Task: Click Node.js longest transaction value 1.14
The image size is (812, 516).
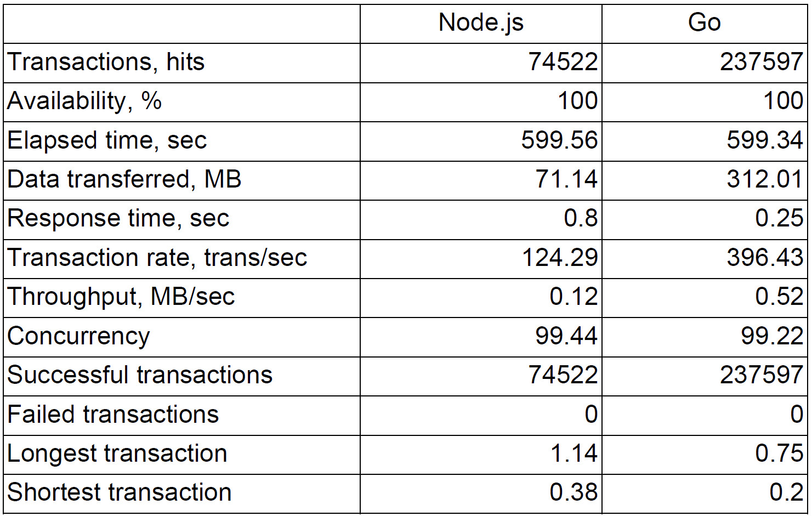Action: [573, 454]
